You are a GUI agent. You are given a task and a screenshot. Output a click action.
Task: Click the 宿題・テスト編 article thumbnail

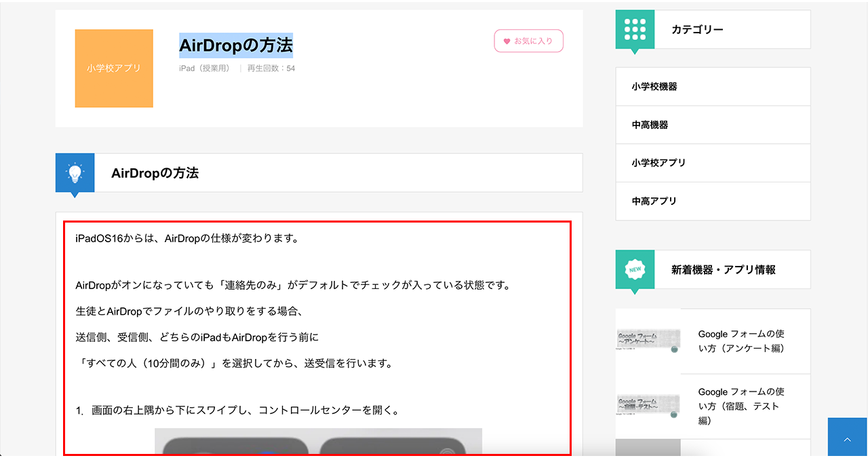coord(648,406)
